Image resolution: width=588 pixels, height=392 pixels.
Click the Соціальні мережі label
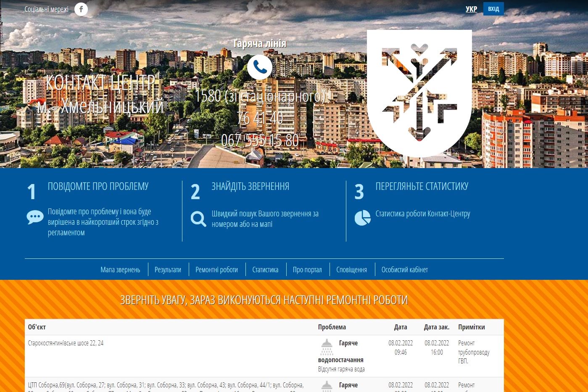[46, 9]
